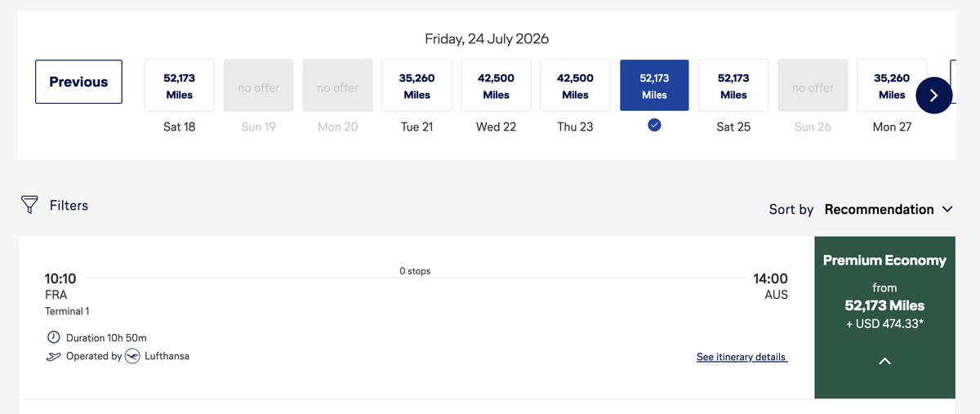Click the clock duration icon

tap(54, 337)
